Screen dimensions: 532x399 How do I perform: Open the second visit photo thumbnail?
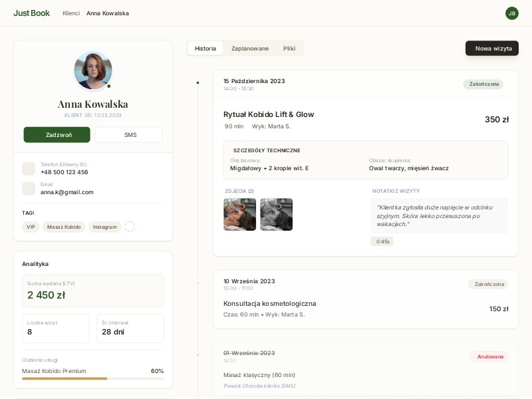[x=277, y=214]
